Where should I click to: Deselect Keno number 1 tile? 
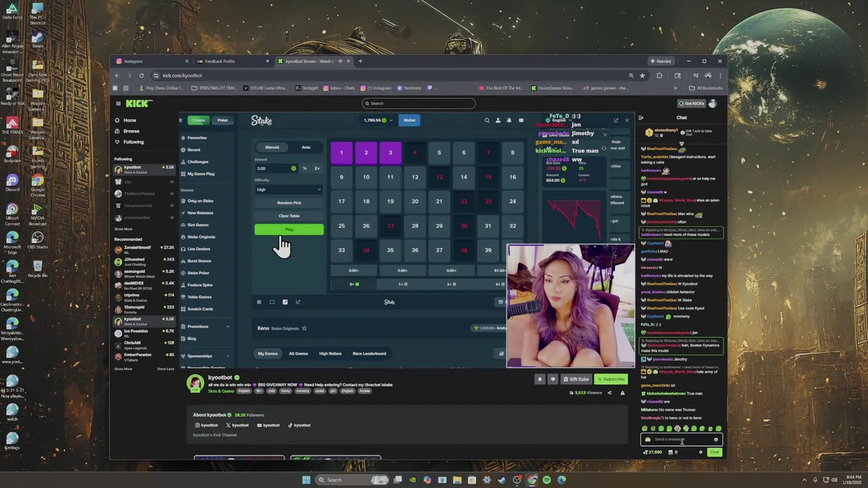tap(341, 152)
